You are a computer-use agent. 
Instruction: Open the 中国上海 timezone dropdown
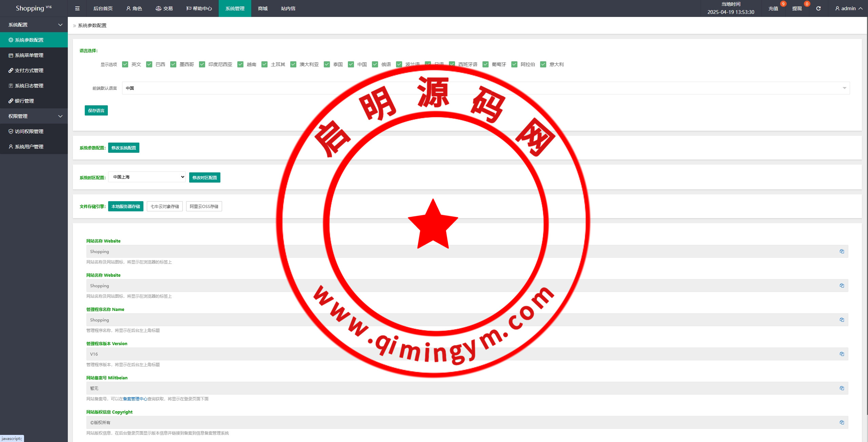(147, 177)
